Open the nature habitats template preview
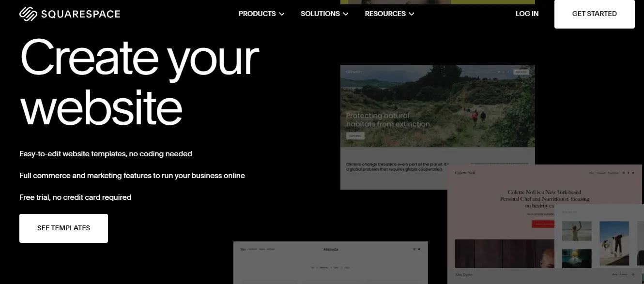This screenshot has height=284, width=644. tap(438, 127)
